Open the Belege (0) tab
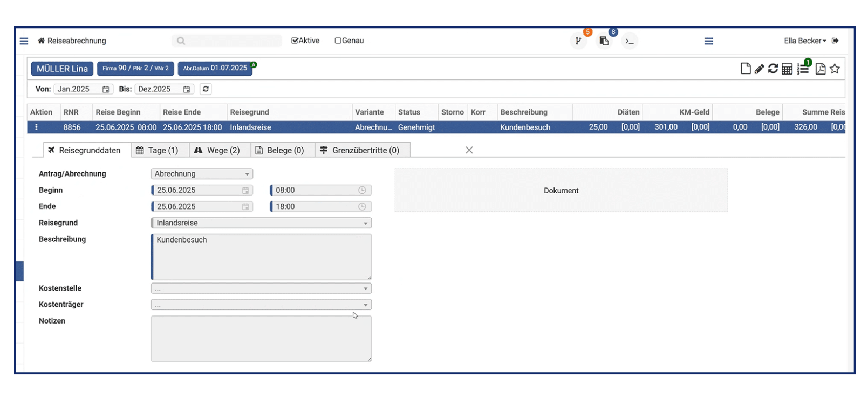This screenshot has width=868, height=397. click(x=279, y=150)
